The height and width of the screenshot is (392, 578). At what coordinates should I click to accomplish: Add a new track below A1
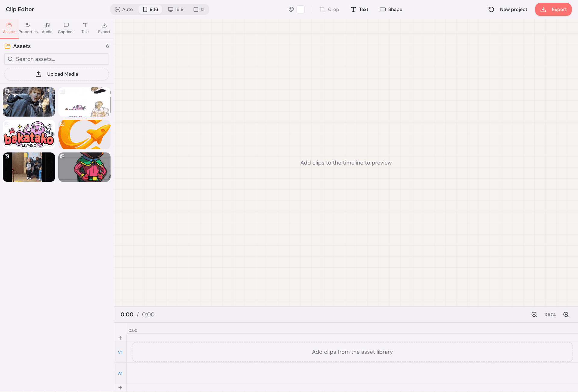tap(120, 388)
